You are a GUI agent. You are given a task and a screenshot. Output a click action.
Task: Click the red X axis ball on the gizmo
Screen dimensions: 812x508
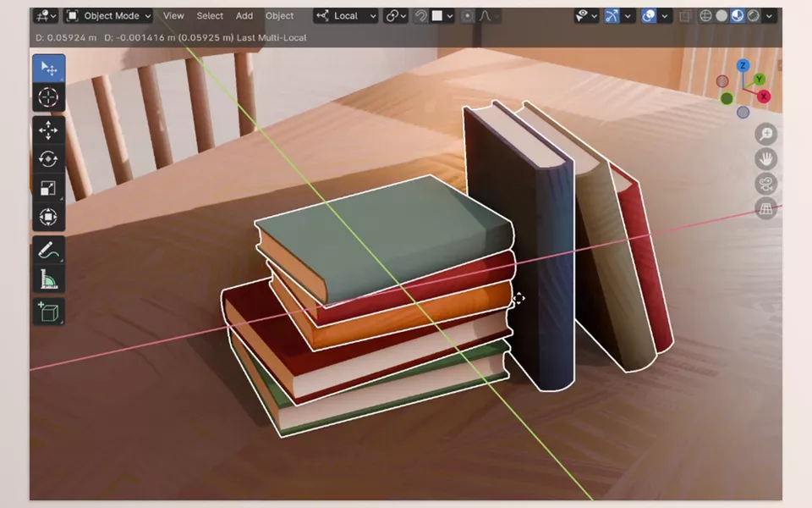click(763, 96)
